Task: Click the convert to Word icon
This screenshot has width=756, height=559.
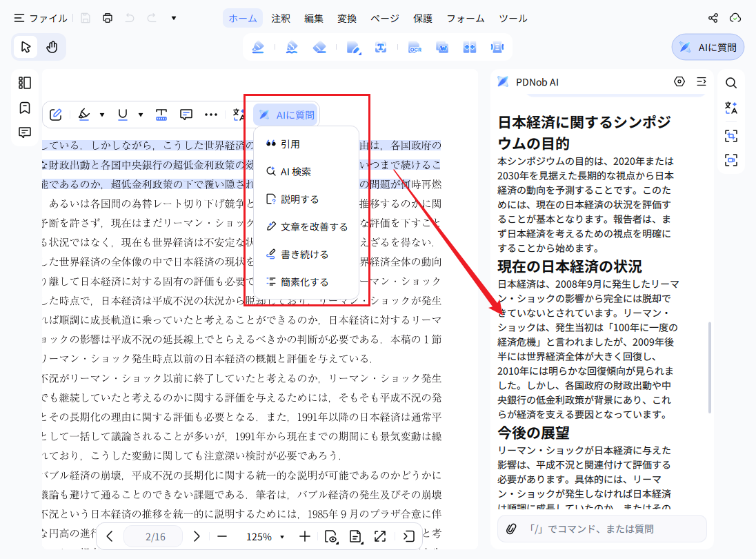Action: tap(442, 47)
